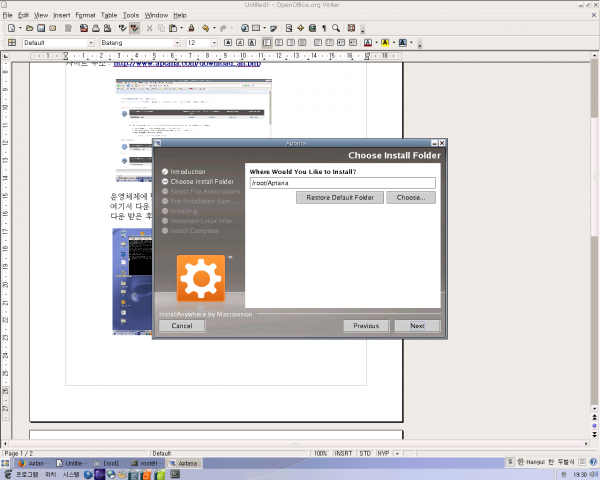Open the Window menu

156,15
